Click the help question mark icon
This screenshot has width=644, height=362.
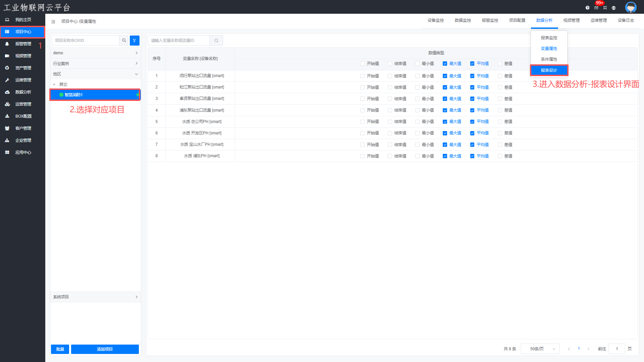click(587, 8)
